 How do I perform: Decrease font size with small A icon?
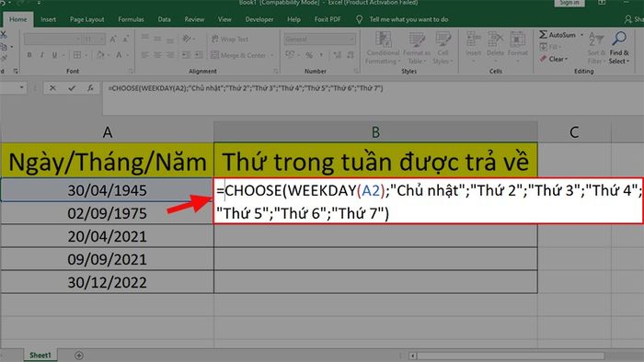click(126, 39)
